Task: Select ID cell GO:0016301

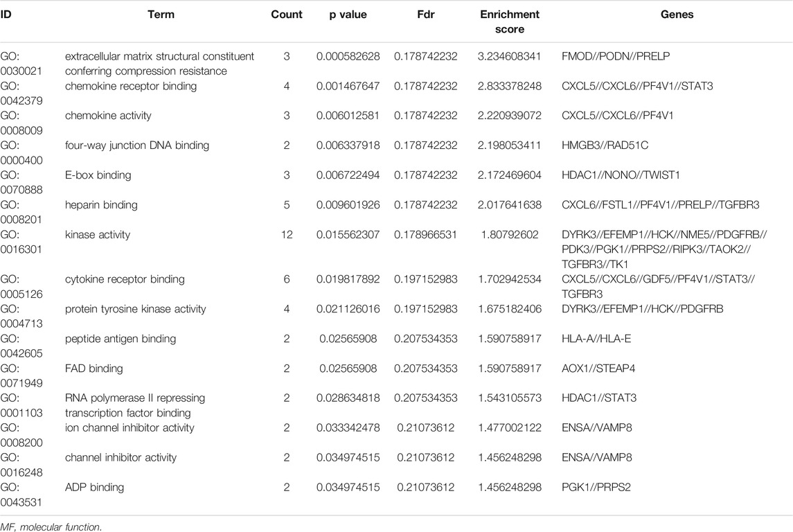Action: tap(21, 242)
